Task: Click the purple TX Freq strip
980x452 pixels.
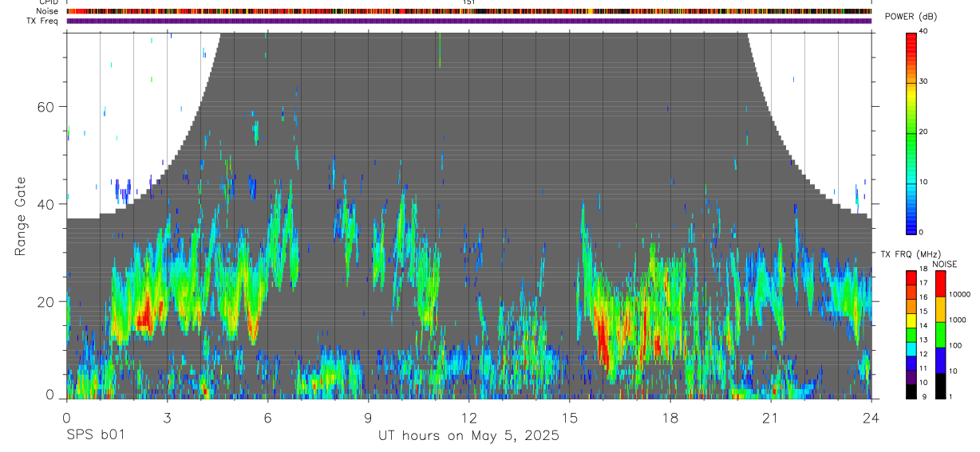Action: [468, 21]
